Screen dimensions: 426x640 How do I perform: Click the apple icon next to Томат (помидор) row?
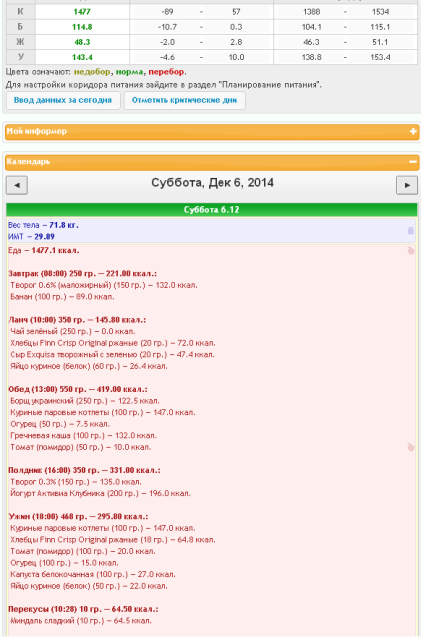tap(410, 447)
